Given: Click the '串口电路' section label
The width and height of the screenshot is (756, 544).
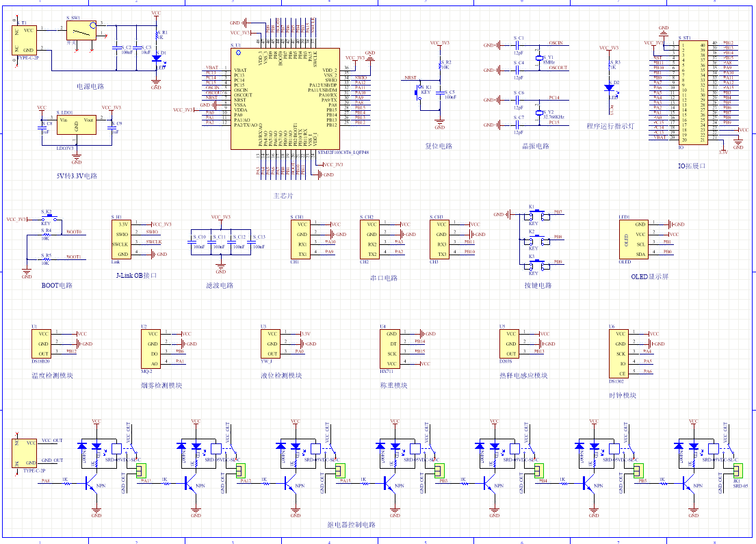Looking at the screenshot, I should 384,279.
